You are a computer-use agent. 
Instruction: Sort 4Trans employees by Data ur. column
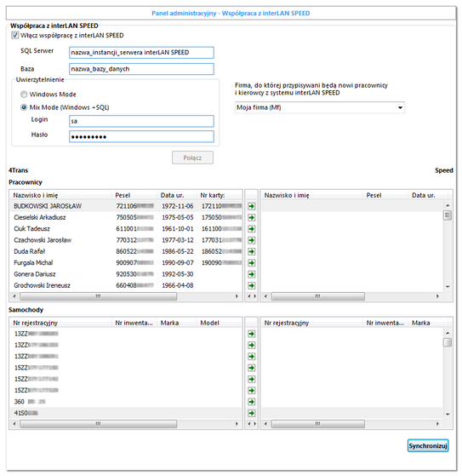(177, 195)
